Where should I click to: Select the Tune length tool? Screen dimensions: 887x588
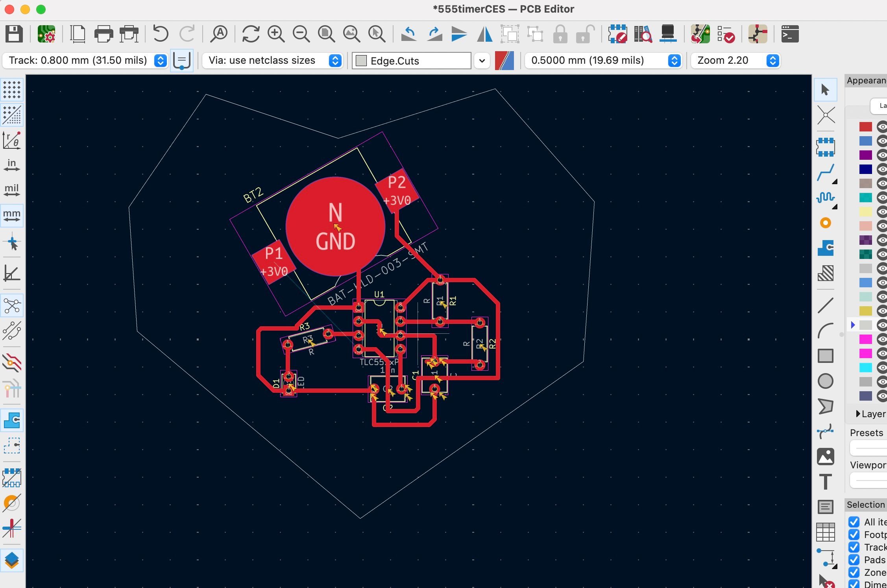pos(826,198)
